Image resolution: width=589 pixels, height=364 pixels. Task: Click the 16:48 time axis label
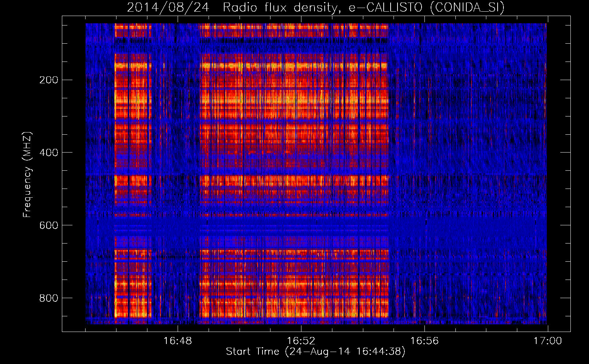pyautogui.click(x=178, y=341)
